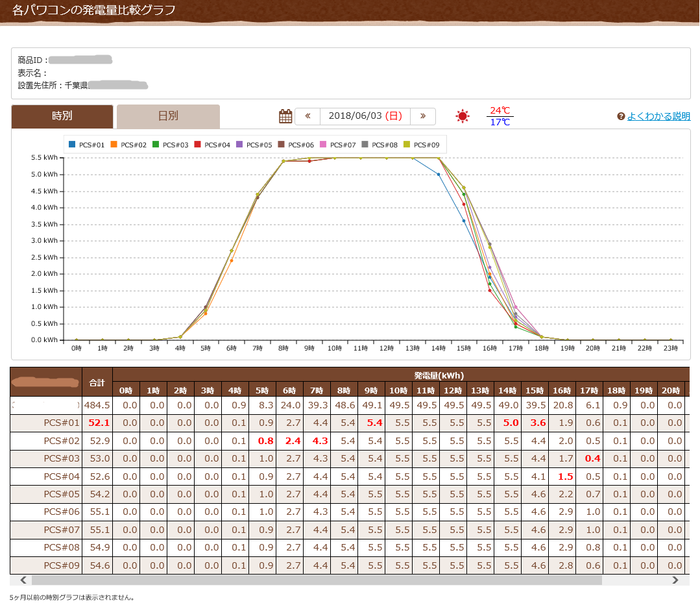Viewport: 700px width, 607px height.
Task: Toggle PCS#01 blue legend swatch
Action: click(72, 144)
